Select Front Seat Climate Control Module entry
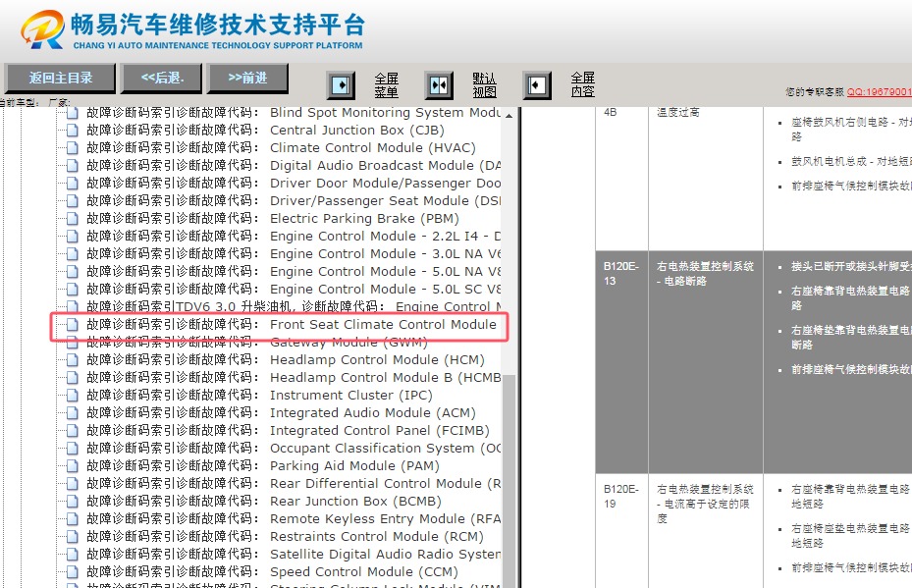The height and width of the screenshot is (588, 912). (292, 325)
